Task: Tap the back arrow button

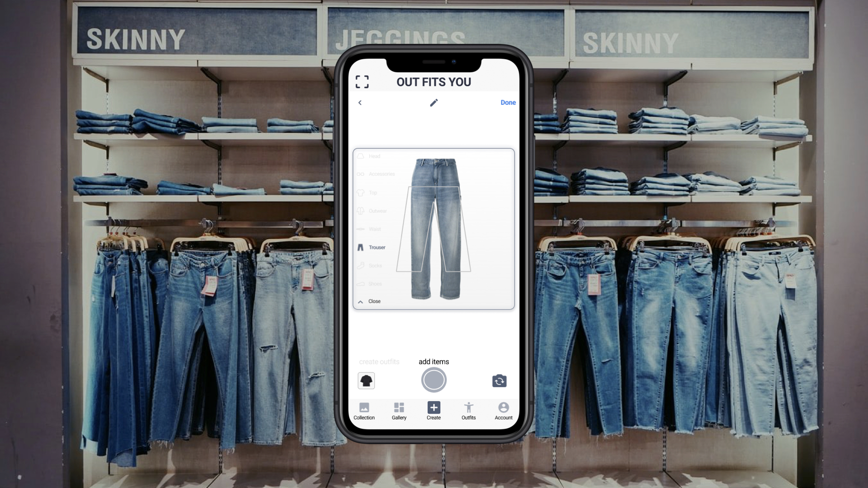Action: 360,102
